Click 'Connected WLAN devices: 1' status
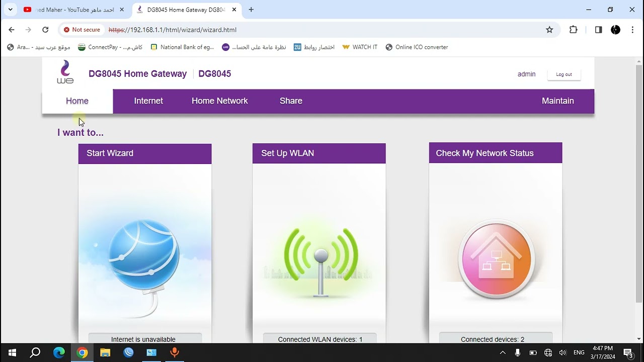The image size is (644, 362). point(320,339)
